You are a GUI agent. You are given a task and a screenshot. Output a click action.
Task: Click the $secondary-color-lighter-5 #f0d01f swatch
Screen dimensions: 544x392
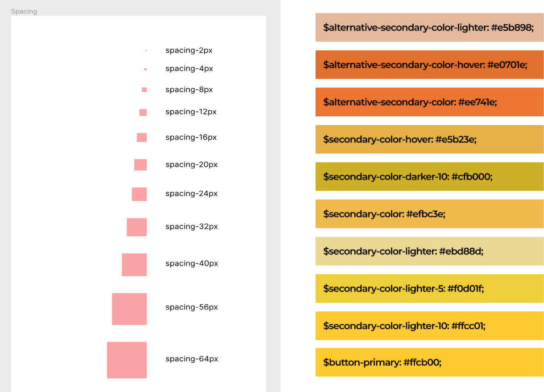pos(429,289)
